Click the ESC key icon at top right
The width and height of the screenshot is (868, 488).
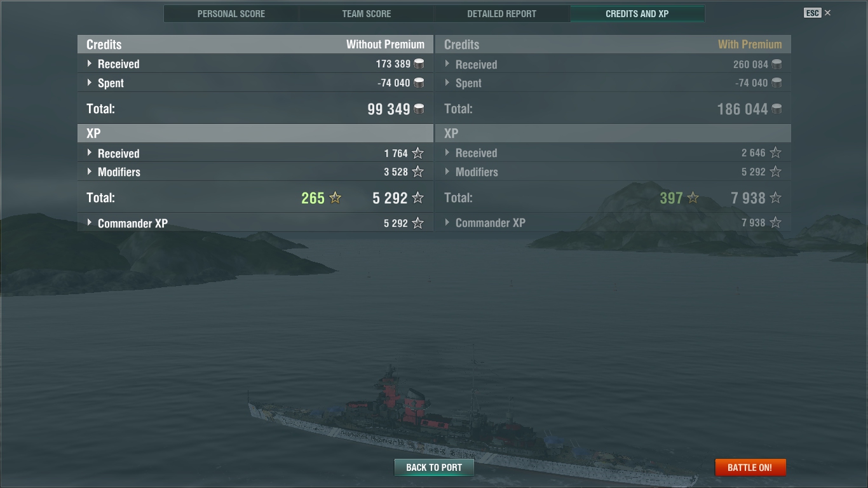click(x=812, y=13)
